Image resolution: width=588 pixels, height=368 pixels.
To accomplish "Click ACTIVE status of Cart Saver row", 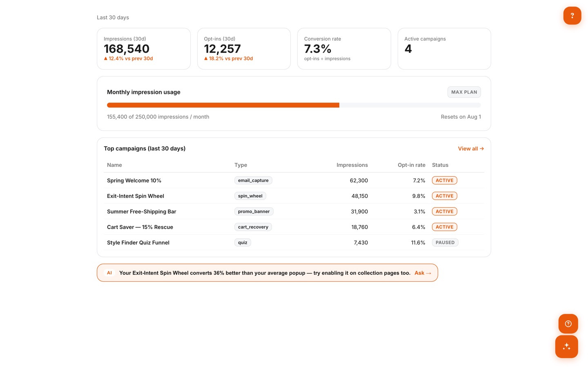I will tap(444, 227).
